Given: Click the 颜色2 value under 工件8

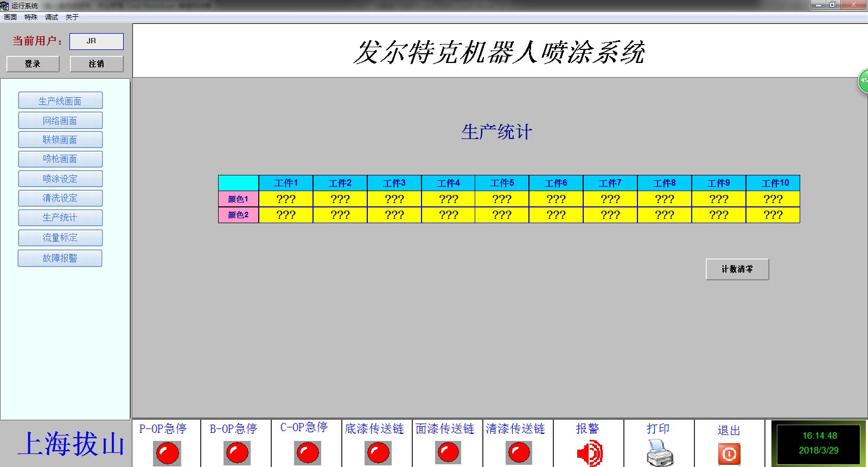Looking at the screenshot, I should (665, 215).
